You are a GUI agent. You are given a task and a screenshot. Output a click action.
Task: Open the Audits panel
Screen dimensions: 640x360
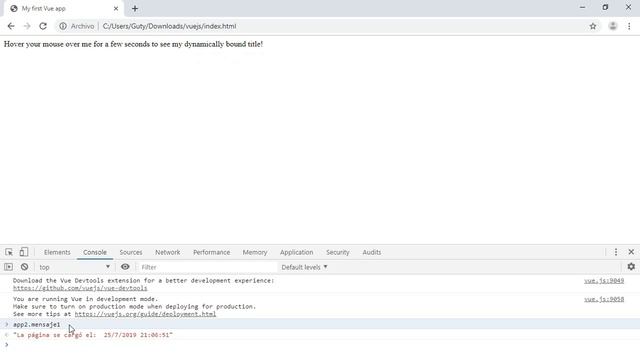[371, 252]
